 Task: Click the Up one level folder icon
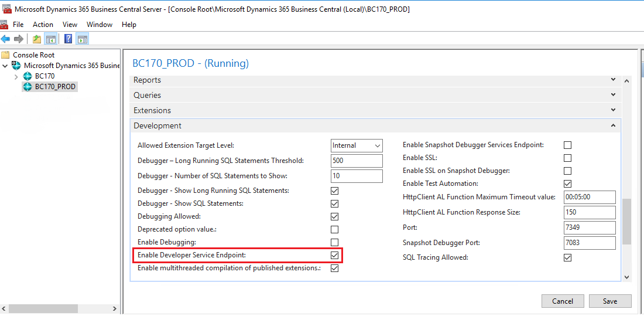point(37,39)
